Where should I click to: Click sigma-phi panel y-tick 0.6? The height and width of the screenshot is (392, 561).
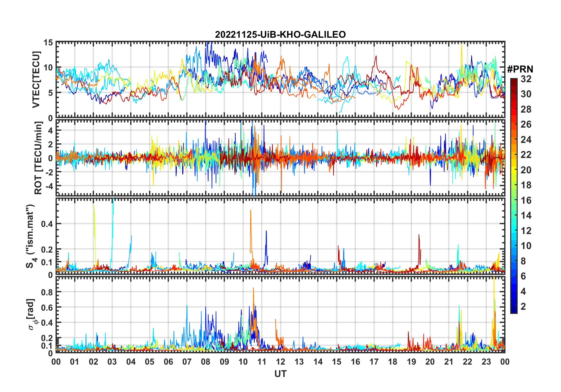[x=47, y=307]
